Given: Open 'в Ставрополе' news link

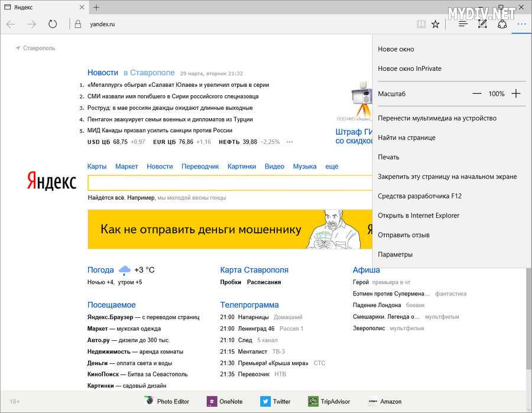Looking at the screenshot, I should (149, 73).
